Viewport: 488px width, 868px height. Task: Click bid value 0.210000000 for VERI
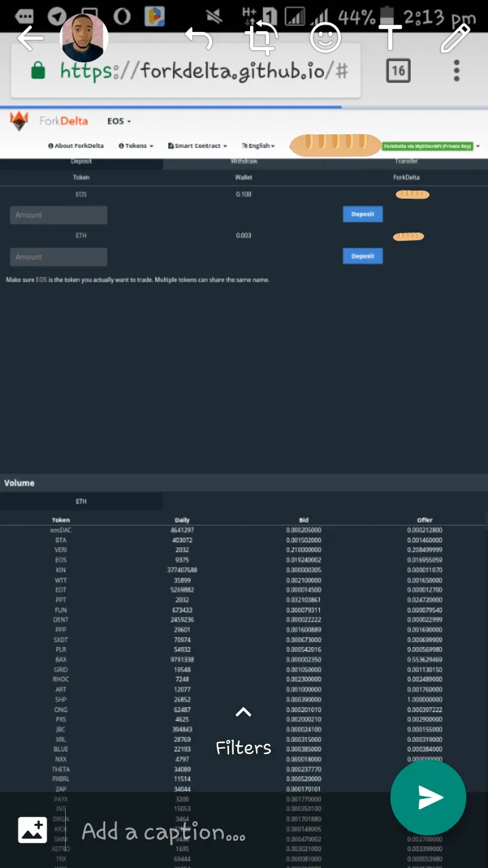[304, 550]
